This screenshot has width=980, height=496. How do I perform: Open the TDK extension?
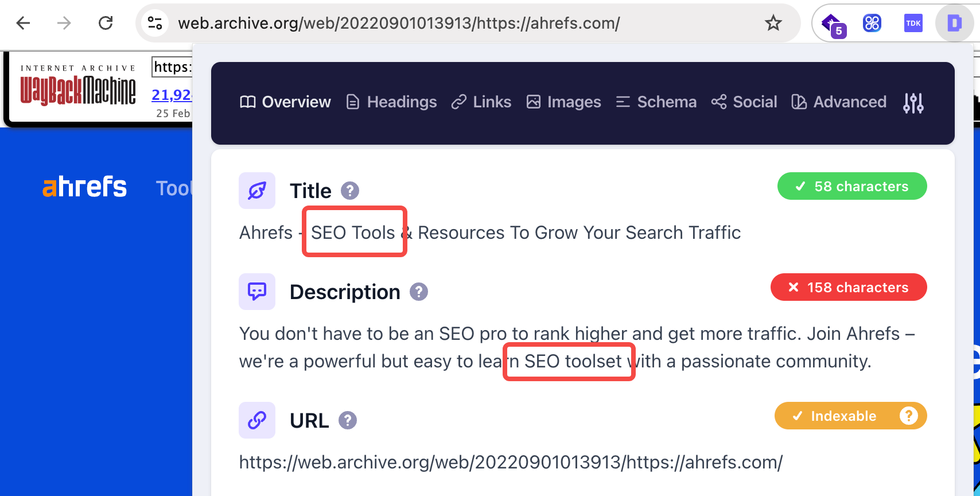click(x=913, y=23)
